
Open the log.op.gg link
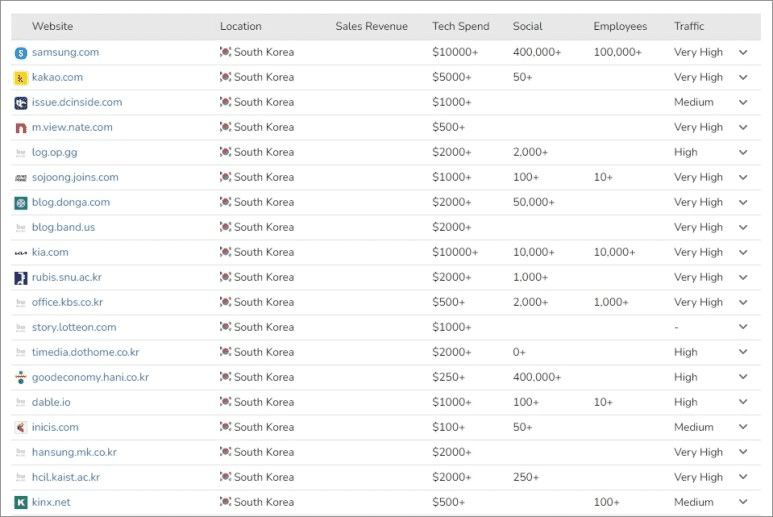click(x=54, y=153)
